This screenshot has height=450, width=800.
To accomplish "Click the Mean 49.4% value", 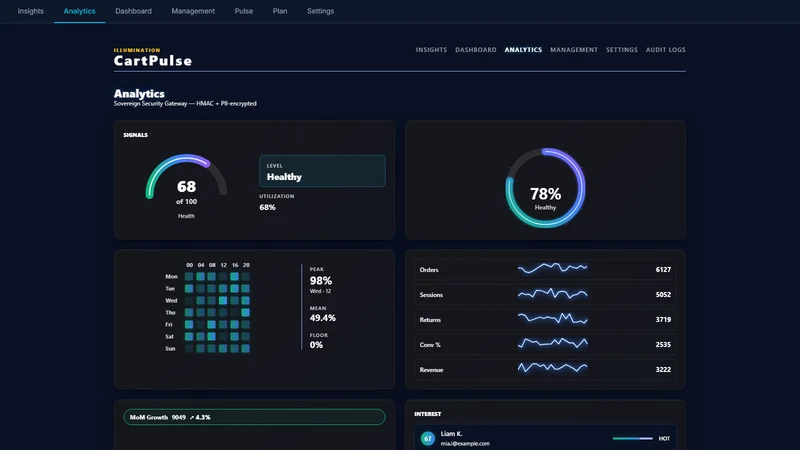I will 322,318.
